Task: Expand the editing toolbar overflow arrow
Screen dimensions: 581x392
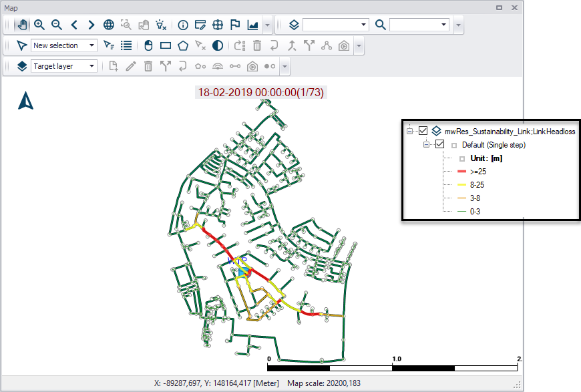Action: (284, 67)
